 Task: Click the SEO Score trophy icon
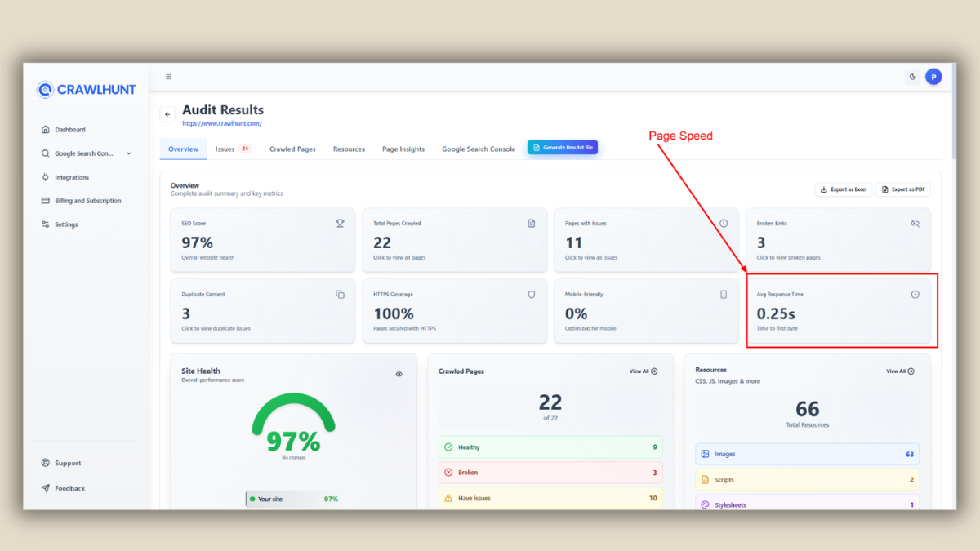[341, 224]
